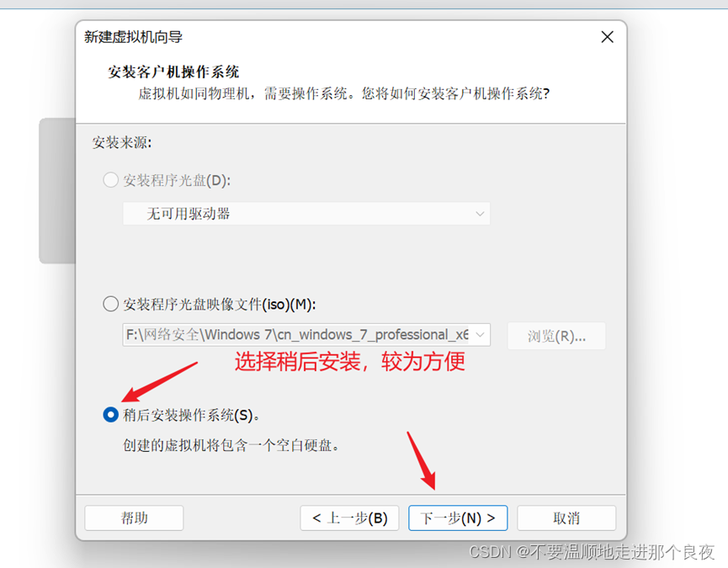
Task: Open the ISO path dropdown arrow
Action: (x=481, y=335)
